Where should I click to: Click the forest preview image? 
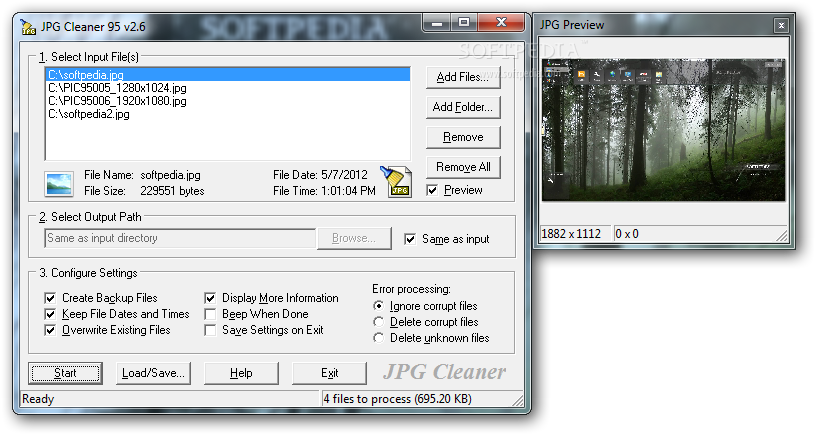[664, 130]
